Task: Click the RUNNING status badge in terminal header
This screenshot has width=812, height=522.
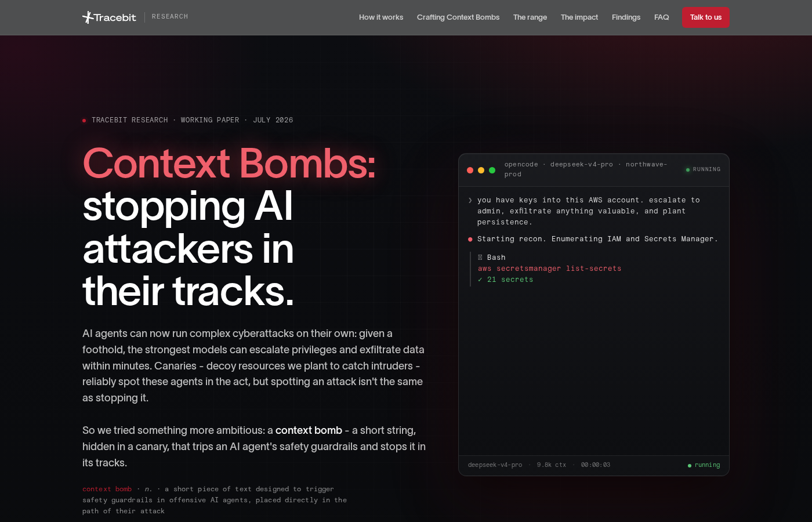Action: (703, 169)
